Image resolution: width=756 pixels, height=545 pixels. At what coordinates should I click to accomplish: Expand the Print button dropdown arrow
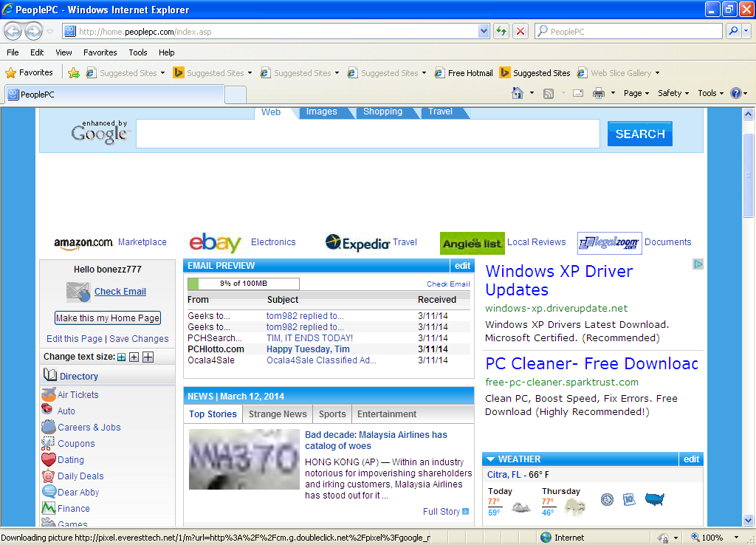pyautogui.click(x=613, y=93)
